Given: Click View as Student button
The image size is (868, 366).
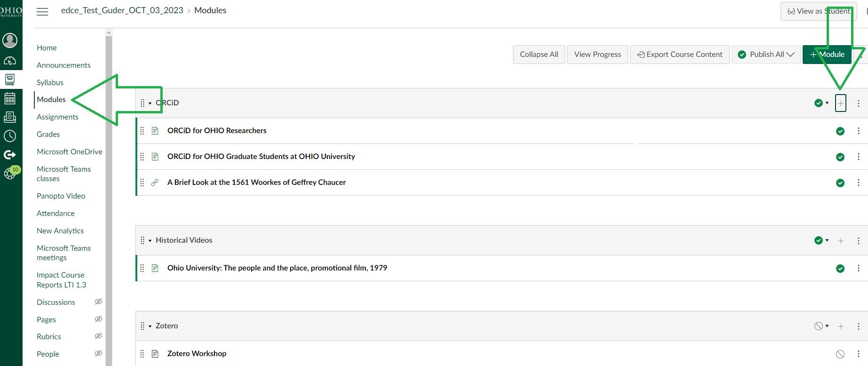Looking at the screenshot, I should click(818, 11).
